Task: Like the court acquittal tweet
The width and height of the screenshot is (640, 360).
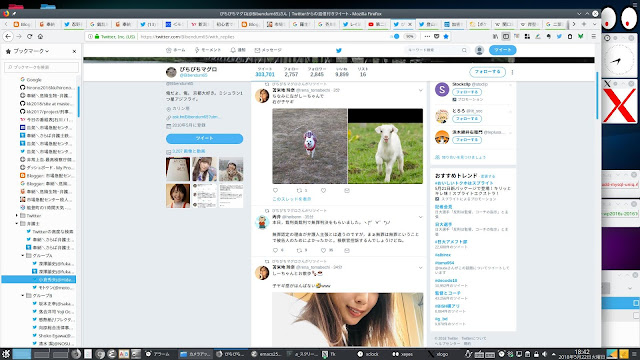Action: click(x=323, y=250)
